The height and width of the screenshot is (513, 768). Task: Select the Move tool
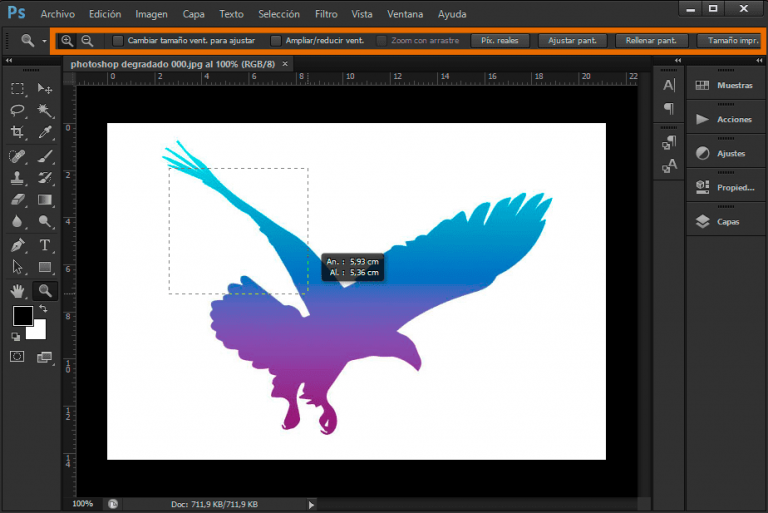tap(45, 88)
